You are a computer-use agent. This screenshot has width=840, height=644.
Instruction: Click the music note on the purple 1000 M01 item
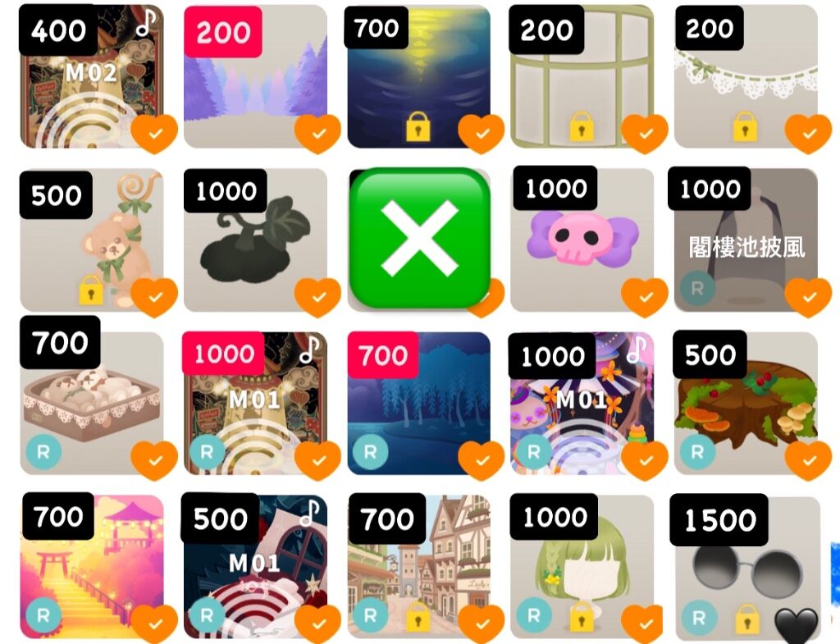point(637,349)
